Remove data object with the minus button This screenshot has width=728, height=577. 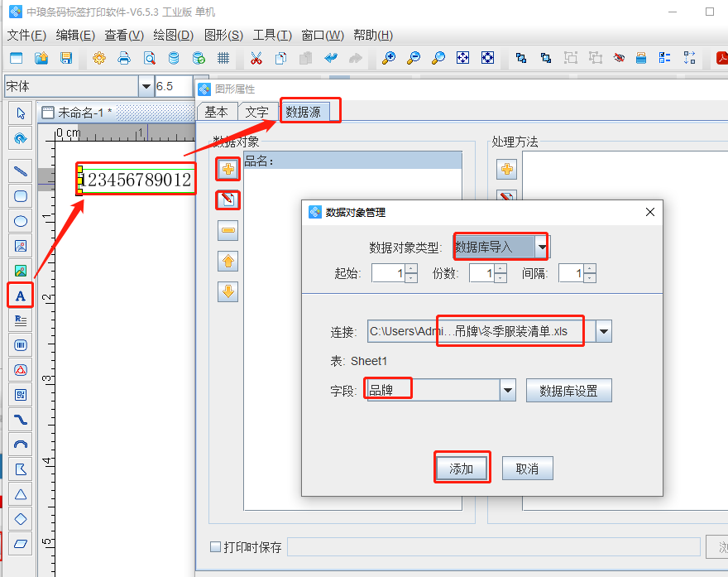pos(228,230)
